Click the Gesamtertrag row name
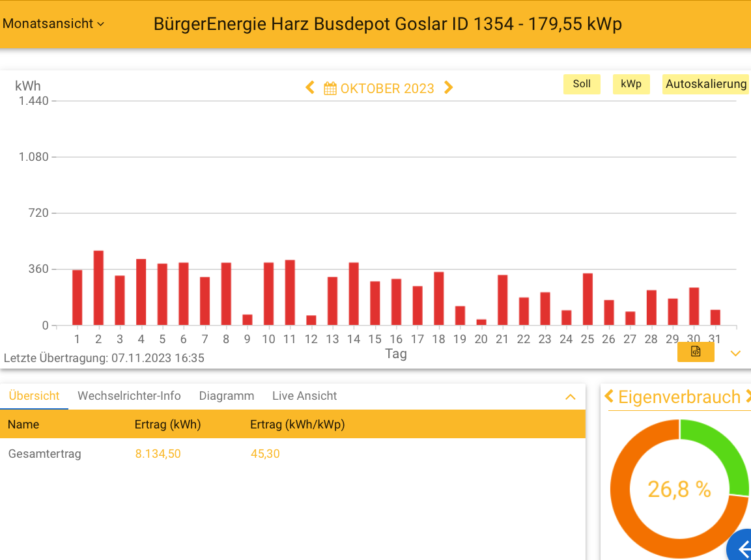This screenshot has width=751, height=560. click(44, 454)
